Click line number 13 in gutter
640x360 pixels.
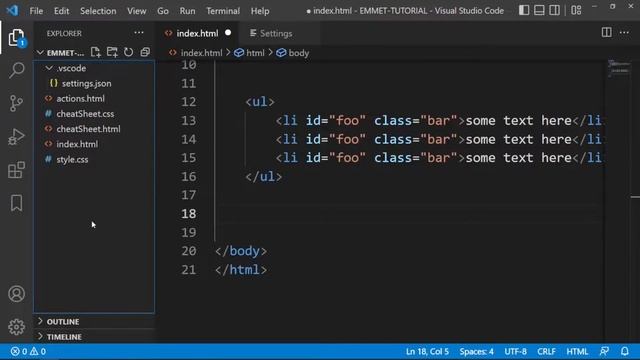click(189, 121)
